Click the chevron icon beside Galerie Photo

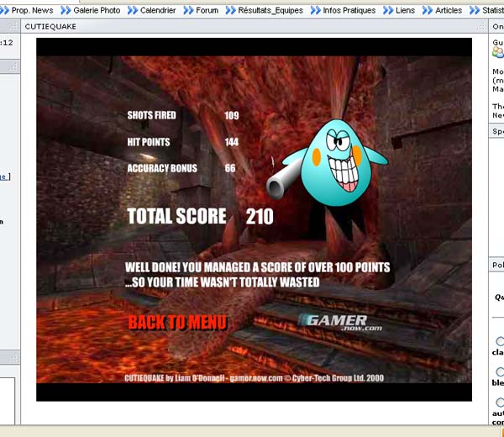[66, 11]
